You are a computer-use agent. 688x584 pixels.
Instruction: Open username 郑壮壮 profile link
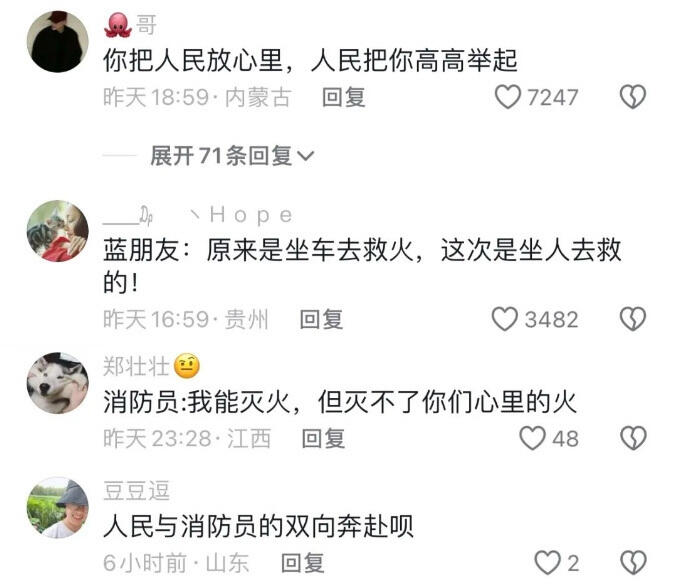pyautogui.click(x=136, y=366)
